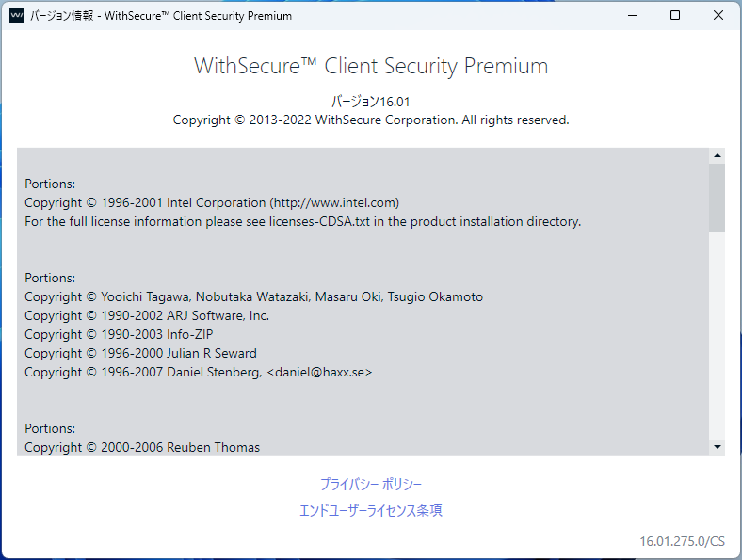The height and width of the screenshot is (560, 742).
Task: Click the バージョン16.01 text
Action: tap(370, 102)
